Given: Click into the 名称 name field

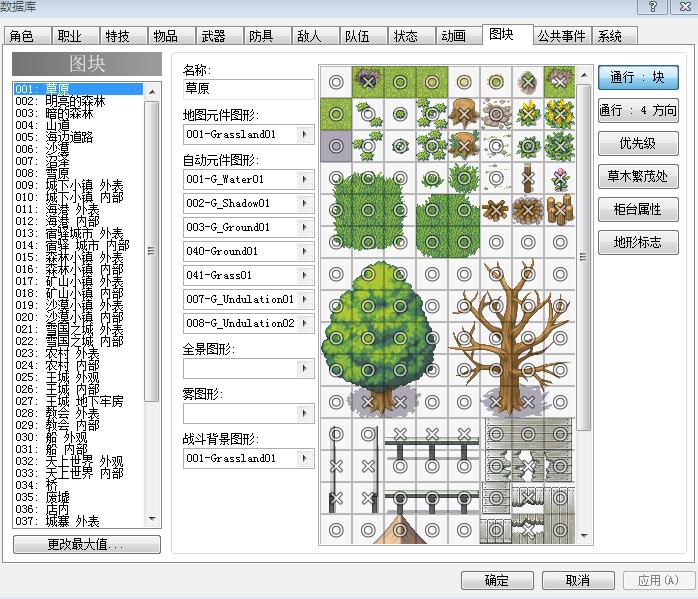Looking at the screenshot, I should coord(248,89).
